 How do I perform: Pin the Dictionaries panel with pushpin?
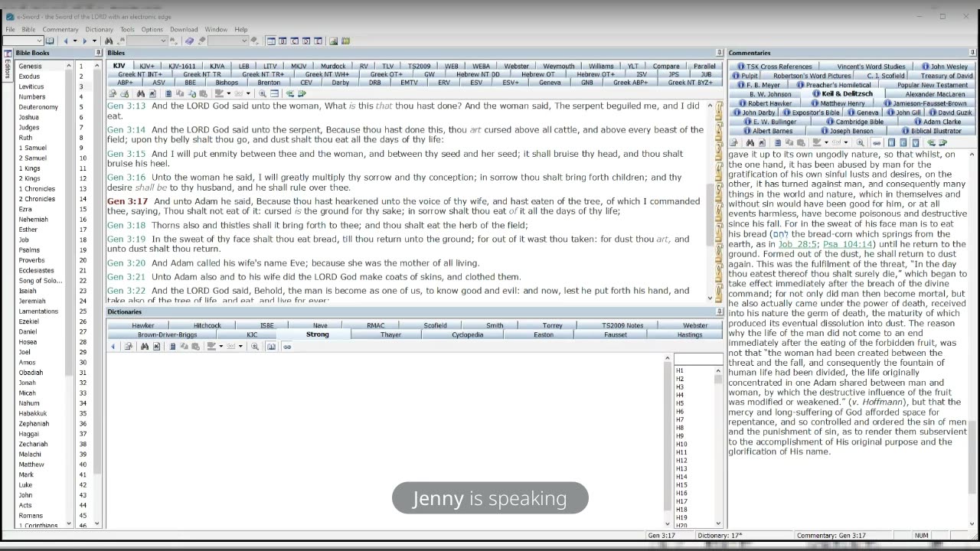click(719, 311)
